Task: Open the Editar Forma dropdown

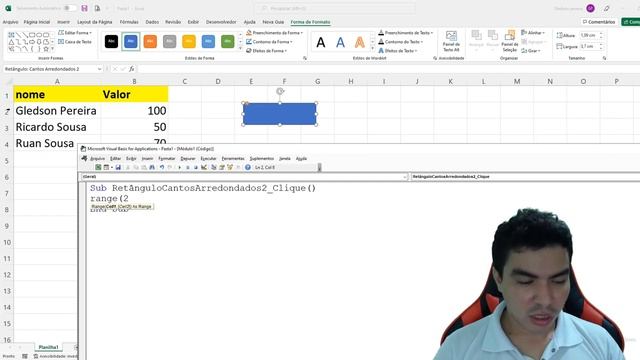Action: pyautogui.click(x=75, y=33)
